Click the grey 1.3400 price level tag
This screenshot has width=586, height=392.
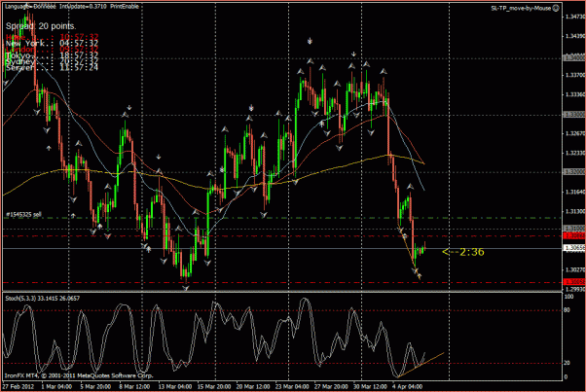coord(574,57)
